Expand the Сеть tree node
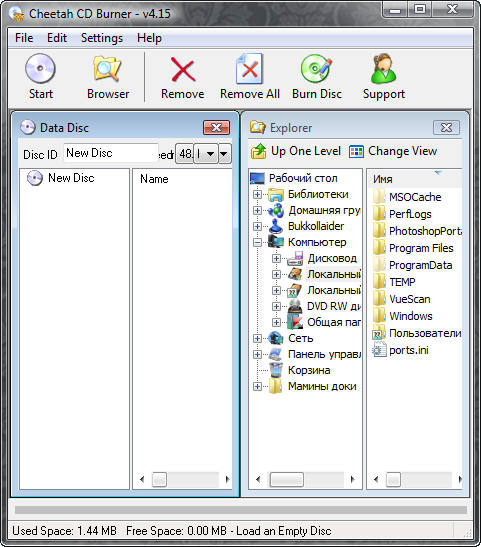Image resolution: width=481 pixels, height=547 pixels. tap(257, 338)
